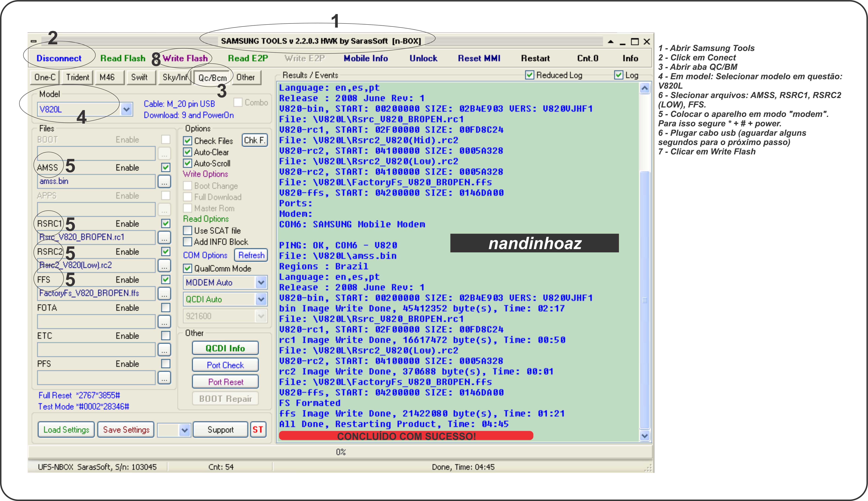The image size is (868, 501).
Task: Open the dropdown beside Save Settings
Action: 185,430
